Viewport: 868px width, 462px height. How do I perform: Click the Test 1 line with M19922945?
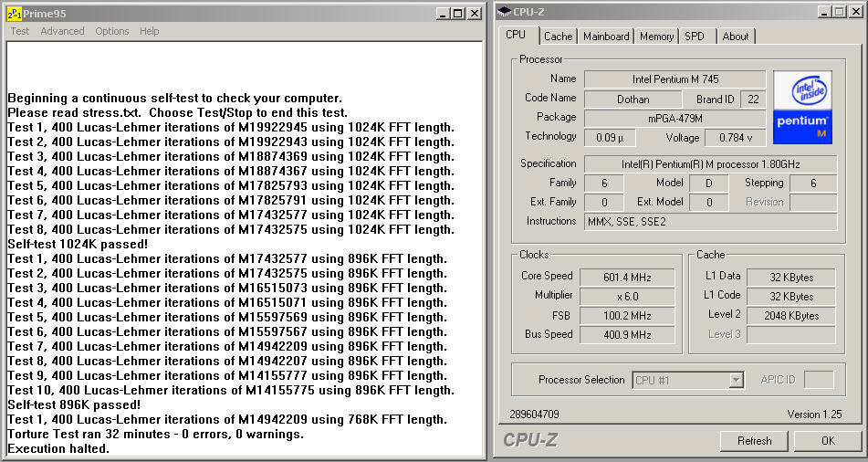[231, 128]
